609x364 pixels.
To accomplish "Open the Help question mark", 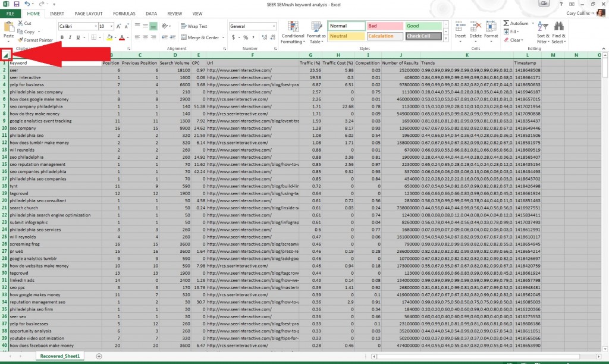I will point(561,4).
